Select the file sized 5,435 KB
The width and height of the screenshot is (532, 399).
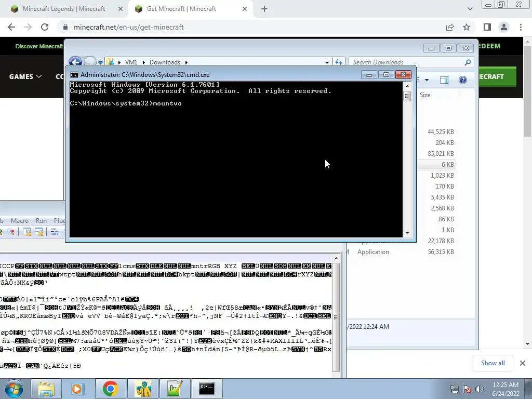pyautogui.click(x=443, y=197)
